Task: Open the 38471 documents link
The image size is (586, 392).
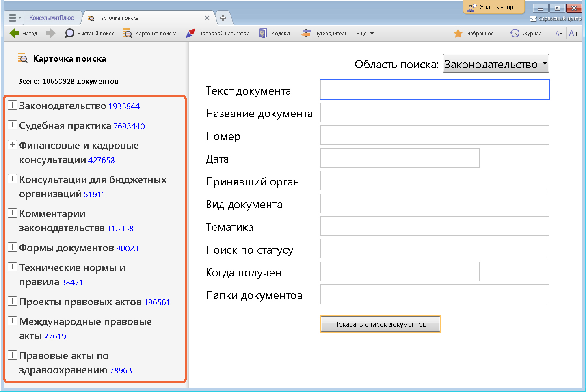Action: (72, 282)
